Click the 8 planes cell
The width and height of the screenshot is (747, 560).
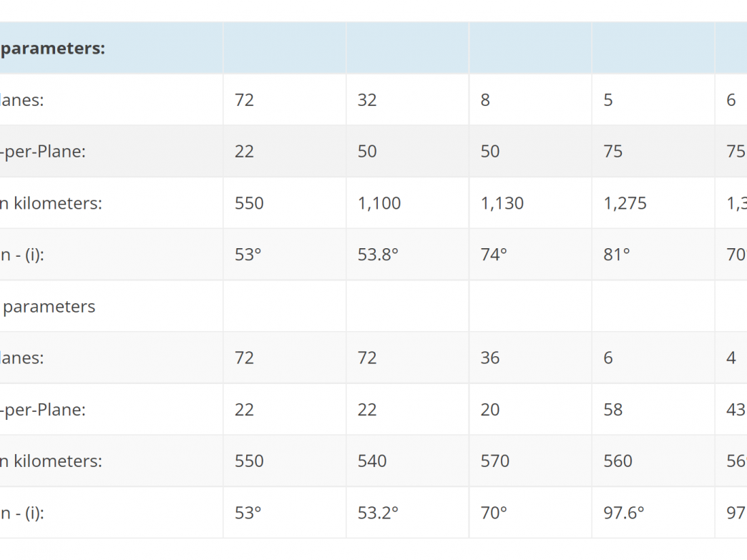(x=530, y=100)
